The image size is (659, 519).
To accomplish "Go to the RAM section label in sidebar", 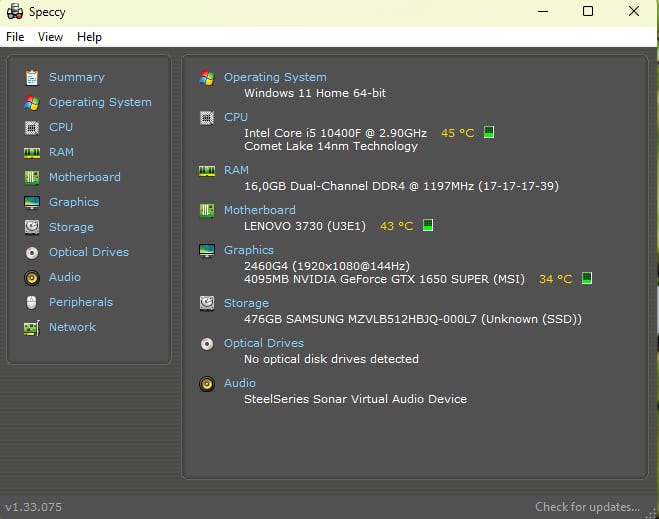I will [61, 152].
